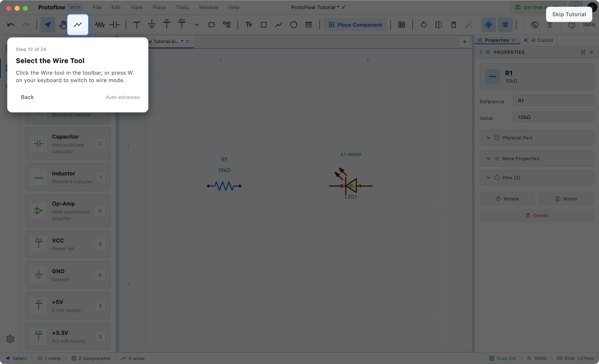Open the Help menu
The image size is (599, 364).
[234, 7]
